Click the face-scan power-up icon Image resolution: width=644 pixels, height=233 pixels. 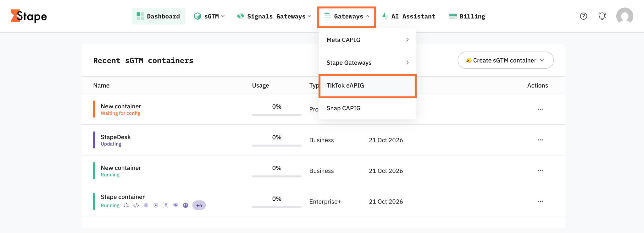coord(166,205)
